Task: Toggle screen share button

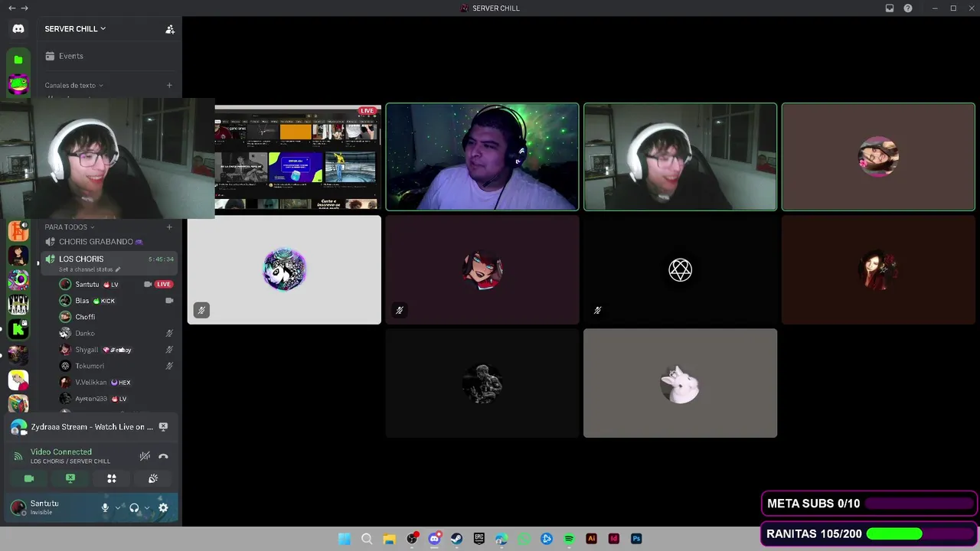Action: [x=70, y=478]
